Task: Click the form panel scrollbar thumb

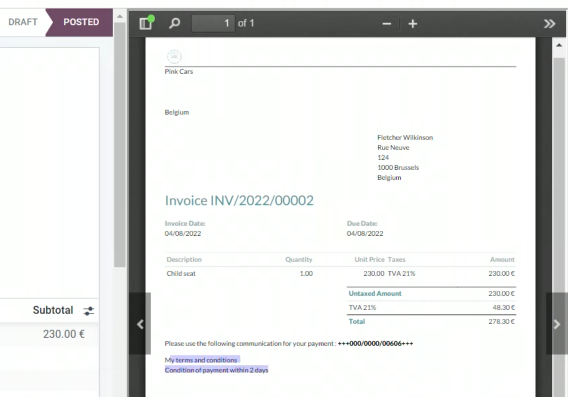Action: 120,145
